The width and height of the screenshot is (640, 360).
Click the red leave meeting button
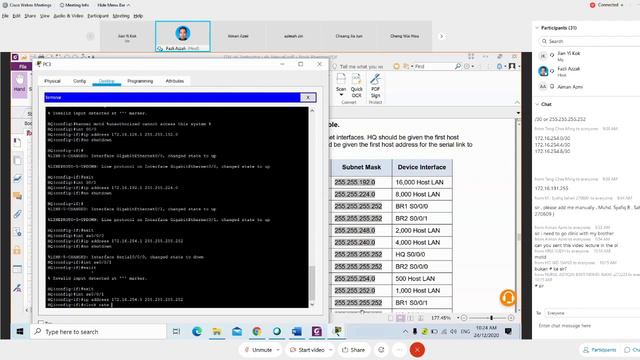pyautogui.click(x=417, y=350)
